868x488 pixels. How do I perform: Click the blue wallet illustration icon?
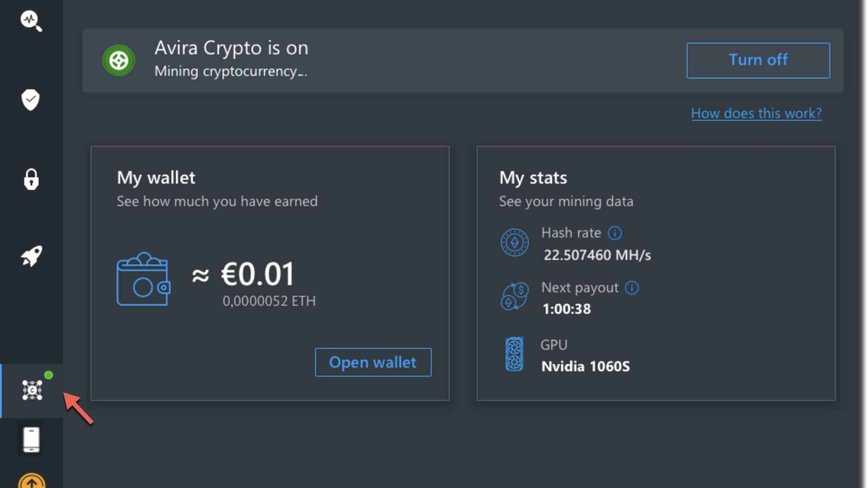pos(143,279)
